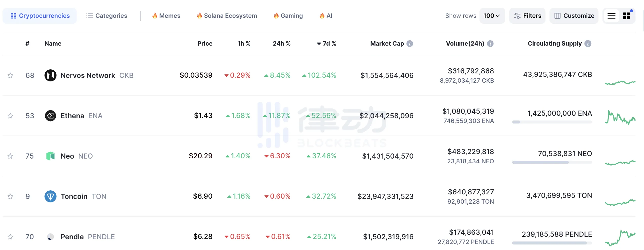Sort by the 7d % column
644x250 pixels.
326,44
